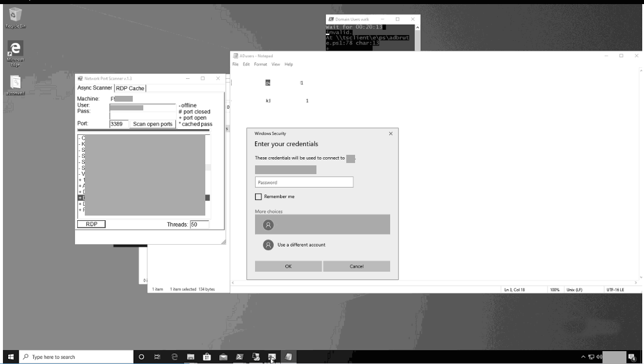
Task: Click the Windows Start button
Action: click(x=11, y=357)
